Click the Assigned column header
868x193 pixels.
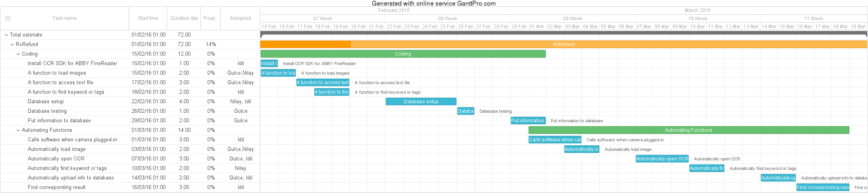pos(240,18)
